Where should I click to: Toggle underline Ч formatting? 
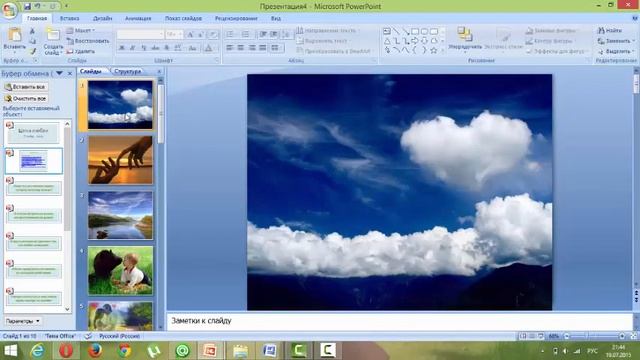144,48
